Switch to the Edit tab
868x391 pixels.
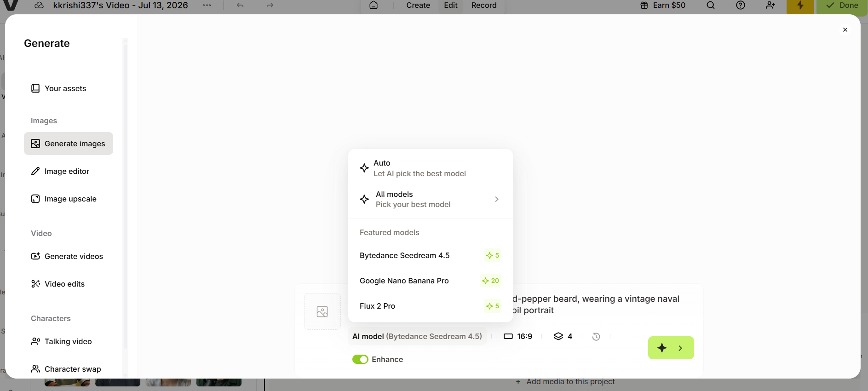[x=451, y=6]
